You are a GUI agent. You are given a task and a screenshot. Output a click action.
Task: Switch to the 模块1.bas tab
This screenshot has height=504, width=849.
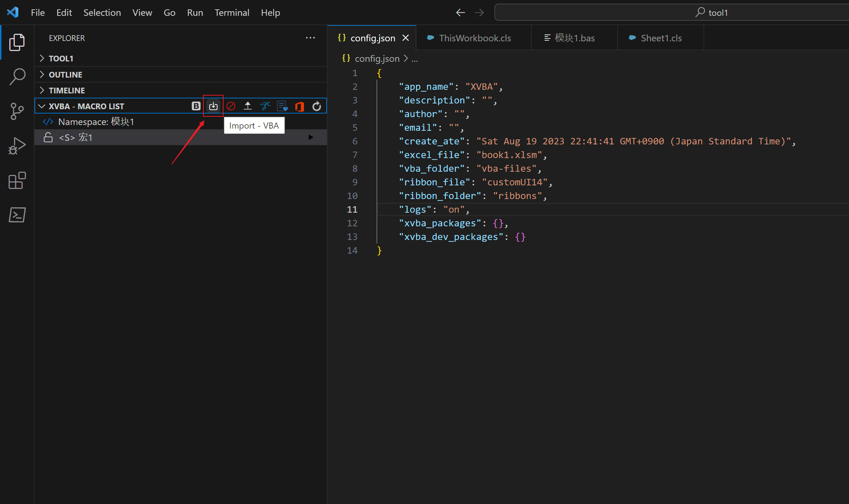(574, 38)
